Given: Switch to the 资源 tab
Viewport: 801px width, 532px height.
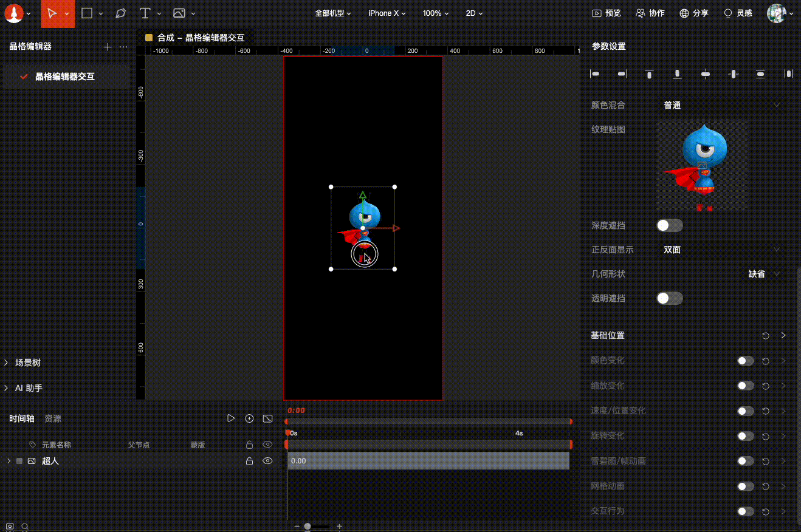Looking at the screenshot, I should point(53,418).
